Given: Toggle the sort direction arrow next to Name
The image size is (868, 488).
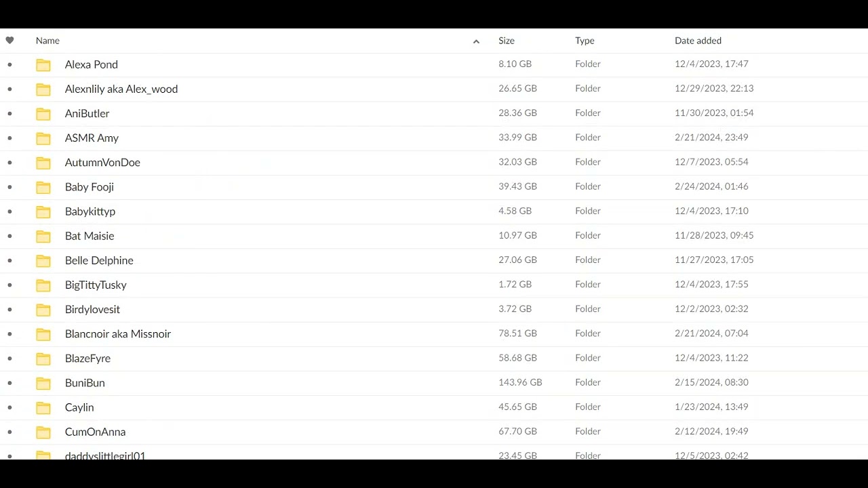Looking at the screenshot, I should coord(476,41).
